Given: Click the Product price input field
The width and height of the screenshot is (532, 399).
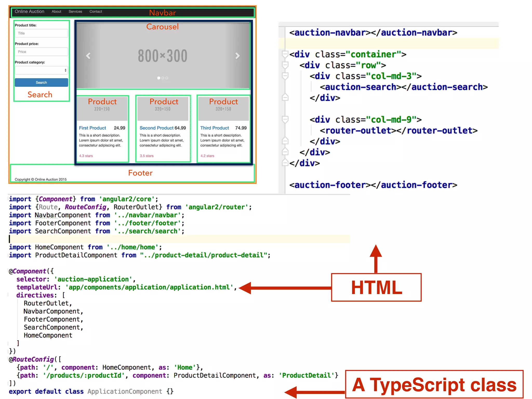Looking at the screenshot, I should tap(41, 52).
